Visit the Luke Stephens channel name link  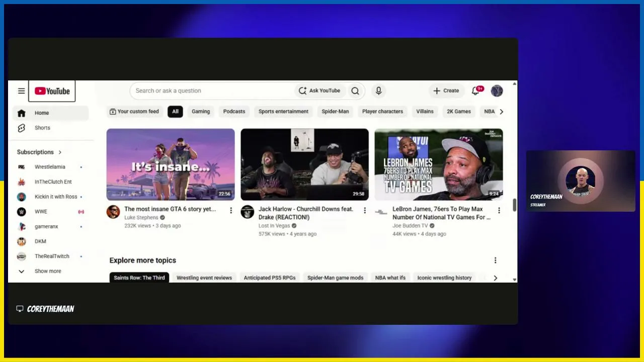click(x=141, y=218)
